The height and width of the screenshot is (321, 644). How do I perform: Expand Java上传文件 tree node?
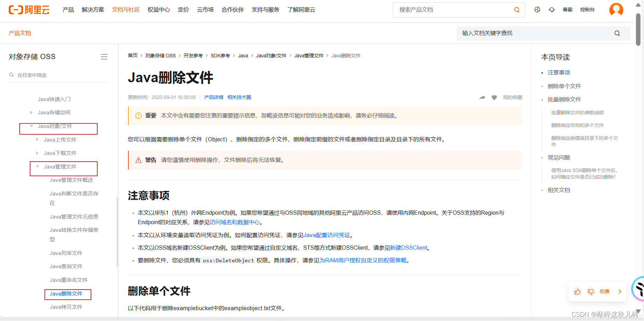click(37, 140)
